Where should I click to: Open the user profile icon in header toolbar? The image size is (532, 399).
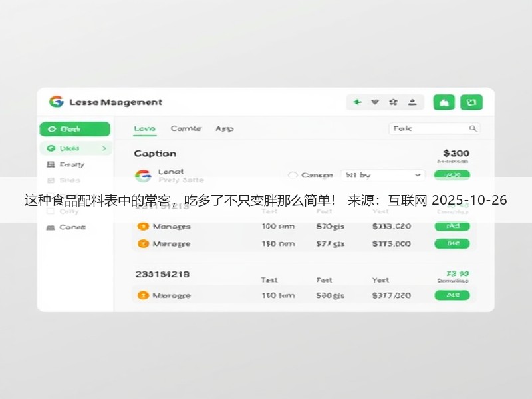(412, 102)
